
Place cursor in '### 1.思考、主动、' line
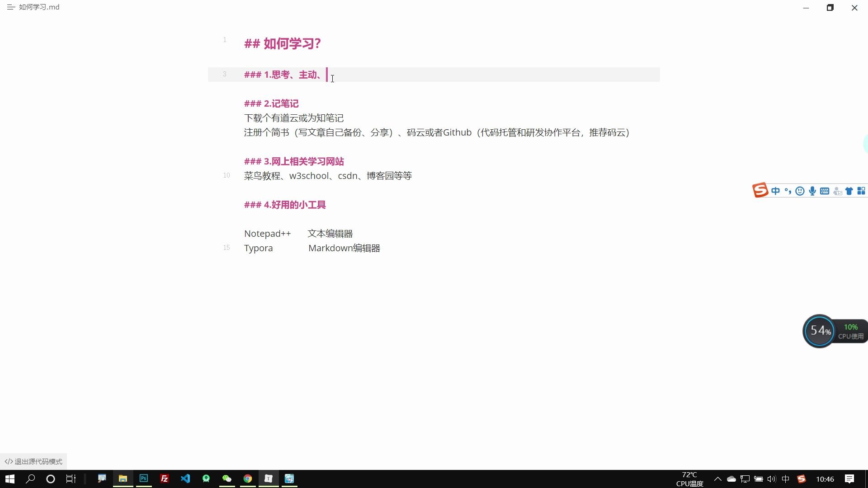(x=434, y=75)
